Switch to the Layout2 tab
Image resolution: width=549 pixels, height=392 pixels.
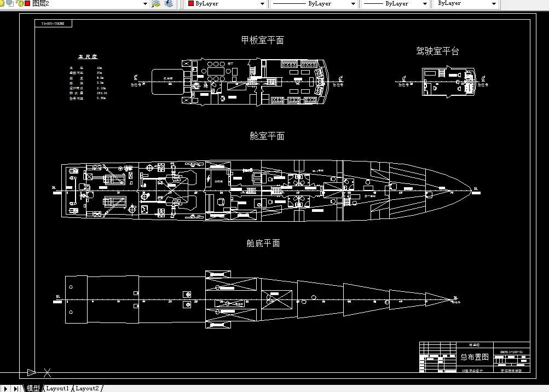[88, 388]
